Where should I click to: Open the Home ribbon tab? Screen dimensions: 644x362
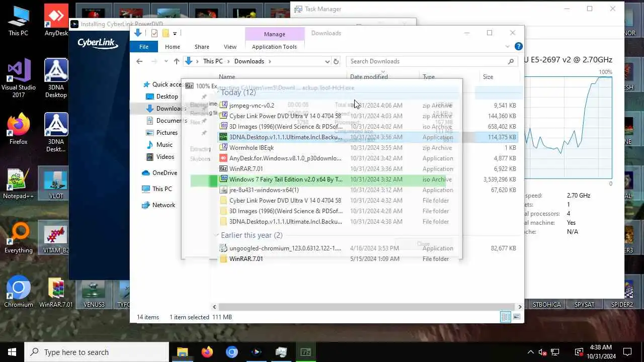coord(172,46)
